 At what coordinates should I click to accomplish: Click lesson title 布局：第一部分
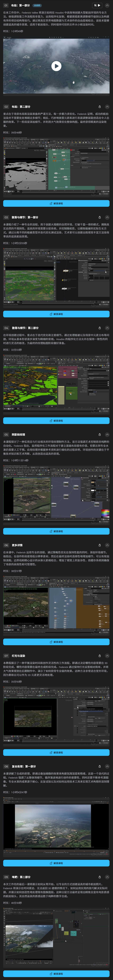coord(21,5)
